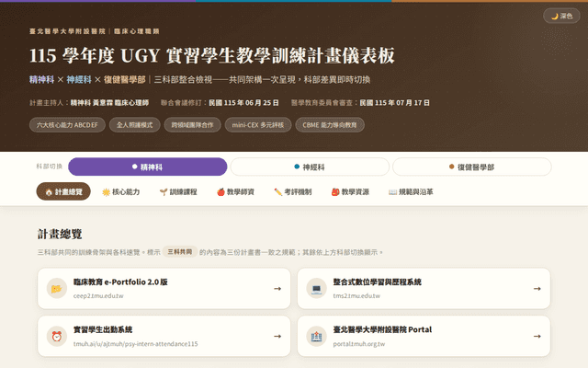Click the arrow on e-Portfolio card
Screen dimensions: 588x368
pos(277,288)
